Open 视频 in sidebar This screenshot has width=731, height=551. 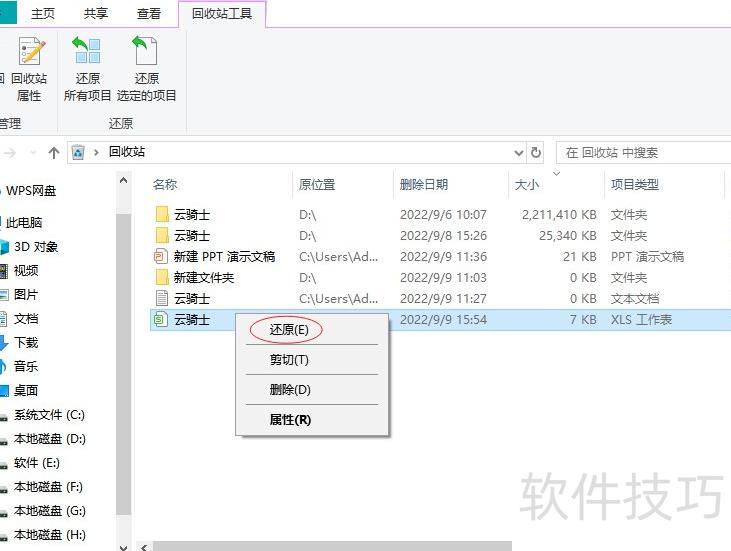tap(26, 270)
